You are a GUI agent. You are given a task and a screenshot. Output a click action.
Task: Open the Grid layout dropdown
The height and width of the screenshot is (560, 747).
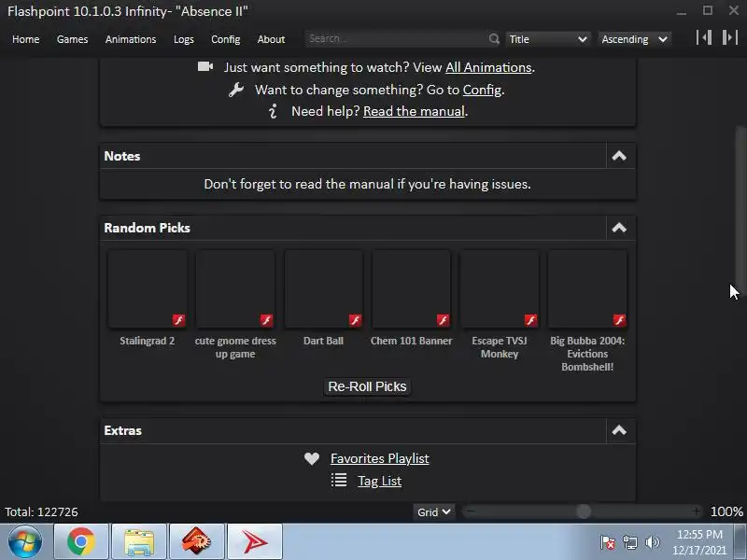pos(433,511)
